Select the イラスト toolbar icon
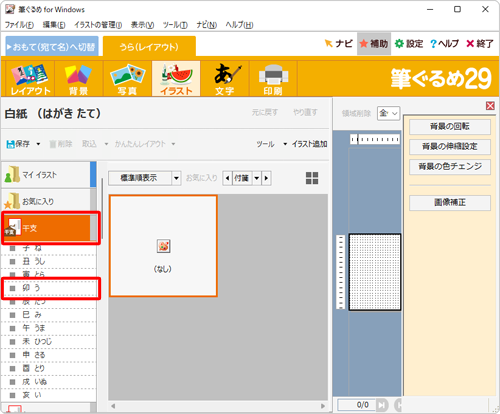 (x=176, y=79)
